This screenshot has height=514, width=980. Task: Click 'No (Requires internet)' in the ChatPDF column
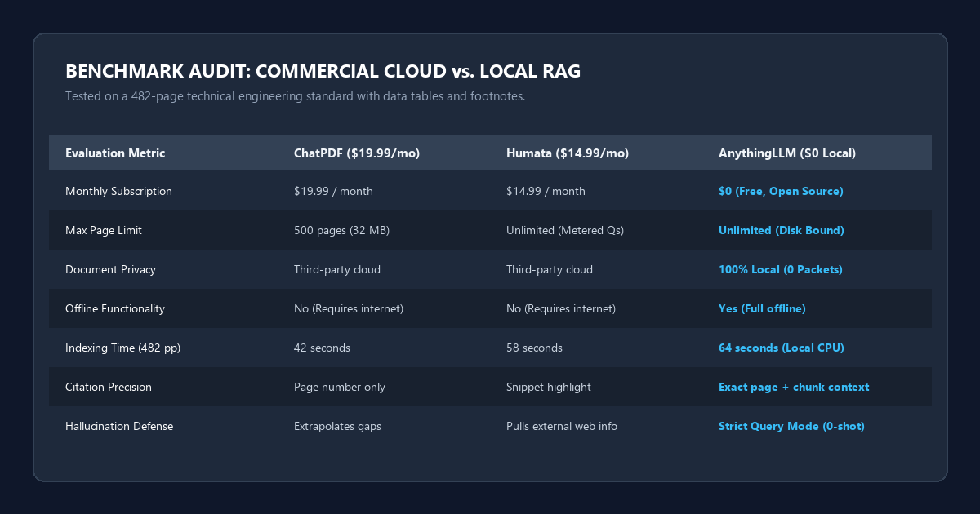tap(349, 308)
